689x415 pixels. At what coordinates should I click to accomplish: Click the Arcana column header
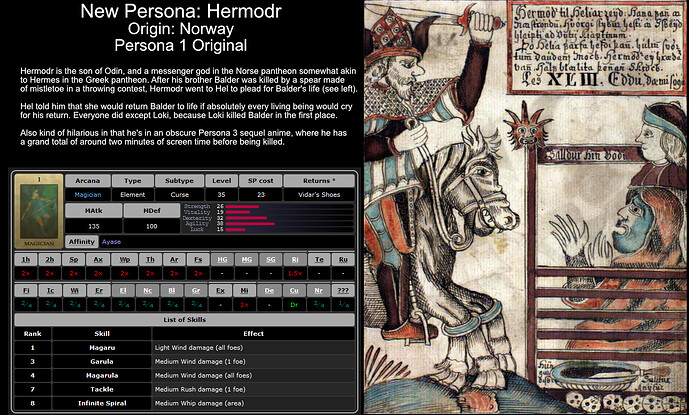click(87, 181)
